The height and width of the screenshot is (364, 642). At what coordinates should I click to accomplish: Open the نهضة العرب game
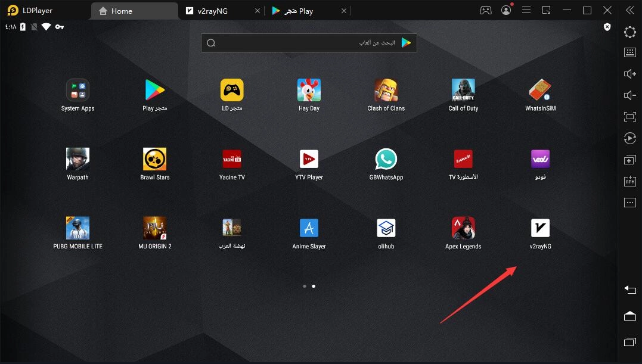tap(232, 228)
